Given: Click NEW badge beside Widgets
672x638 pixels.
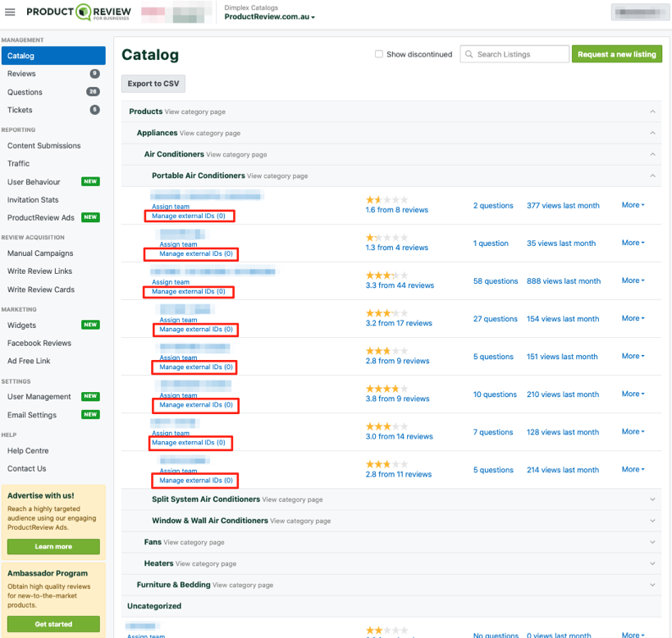Looking at the screenshot, I should coord(90,325).
